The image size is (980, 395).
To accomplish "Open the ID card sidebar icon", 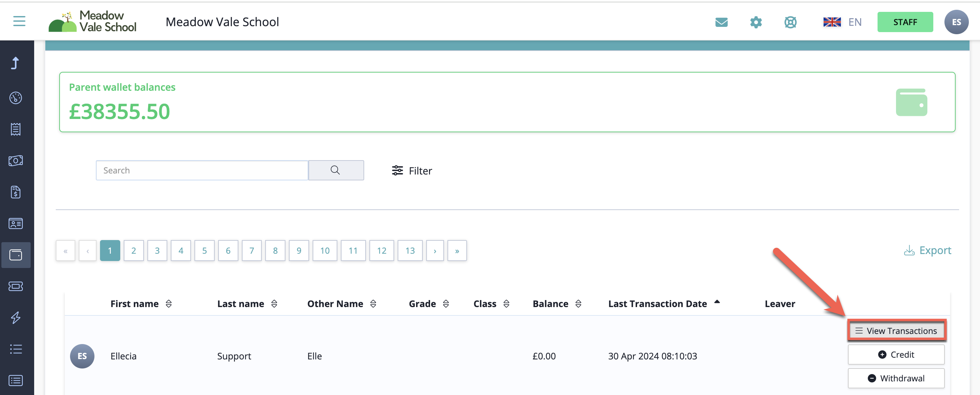I will [x=16, y=223].
